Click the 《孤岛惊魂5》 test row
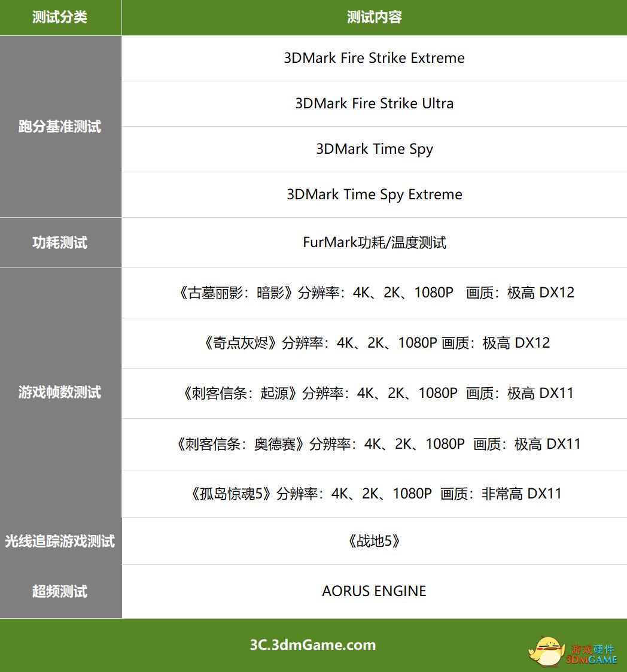This screenshot has height=672, width=627. pos(374,494)
